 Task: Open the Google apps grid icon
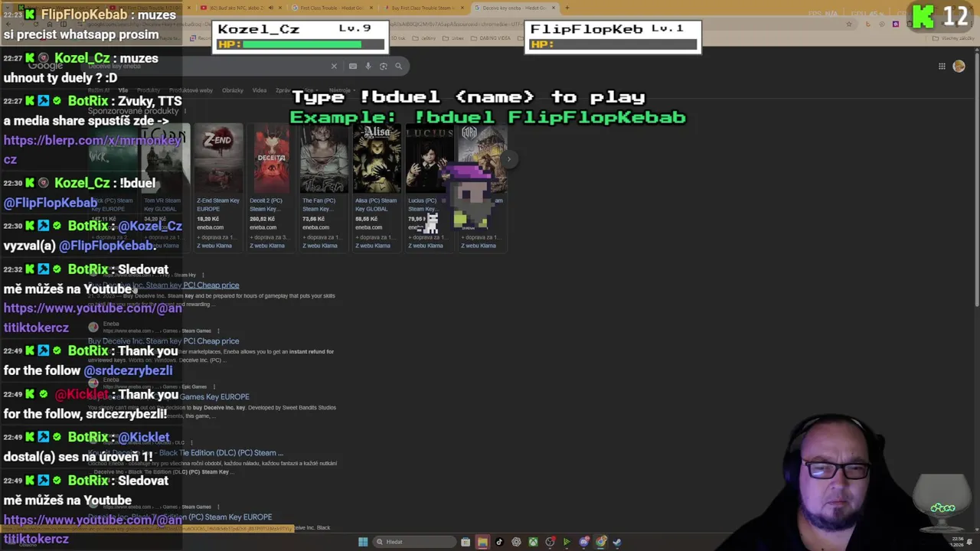click(x=942, y=66)
